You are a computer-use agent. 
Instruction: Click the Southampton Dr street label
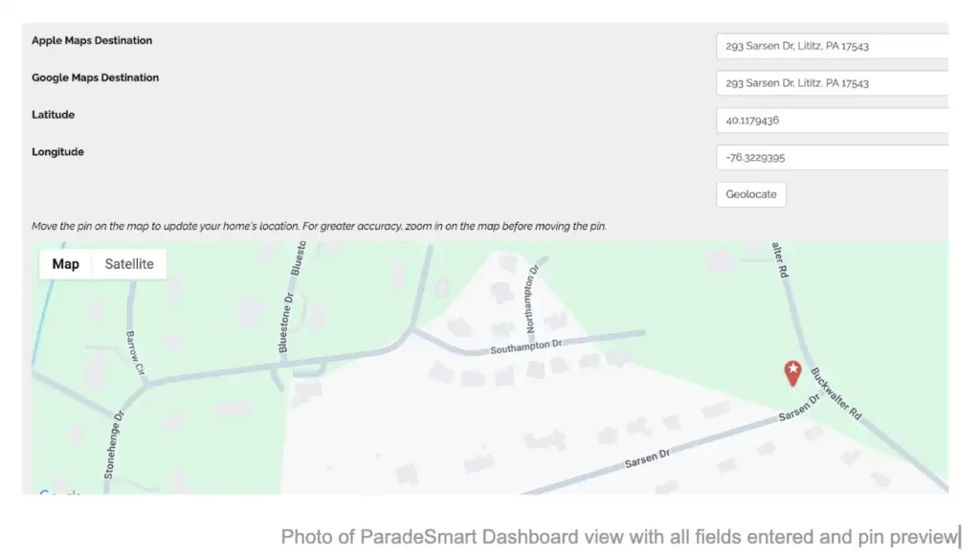pos(525,347)
